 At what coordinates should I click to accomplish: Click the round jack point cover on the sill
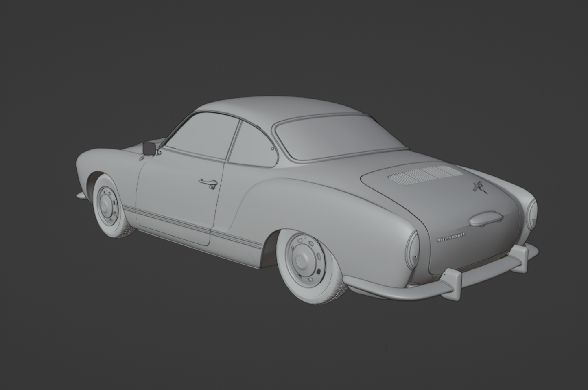coord(253,258)
